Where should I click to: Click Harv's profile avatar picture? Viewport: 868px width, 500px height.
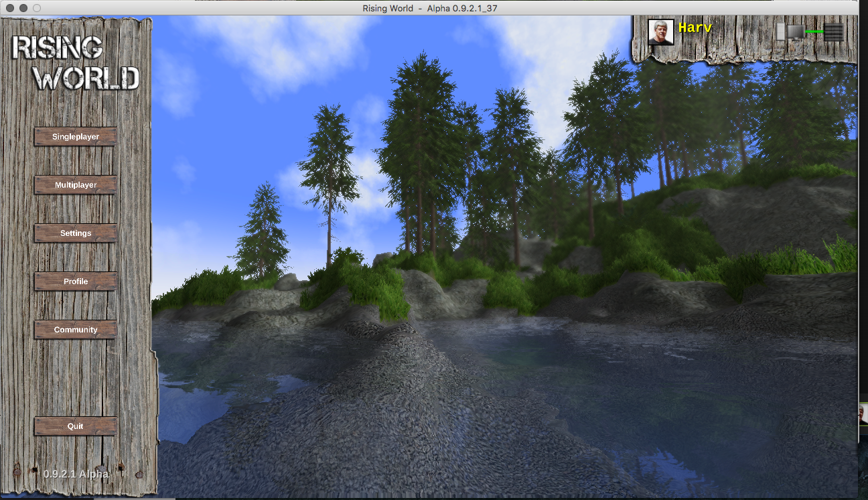coord(661,32)
